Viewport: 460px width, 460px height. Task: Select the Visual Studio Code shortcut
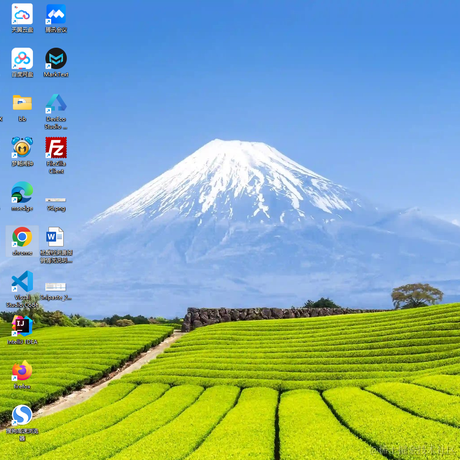(22, 289)
